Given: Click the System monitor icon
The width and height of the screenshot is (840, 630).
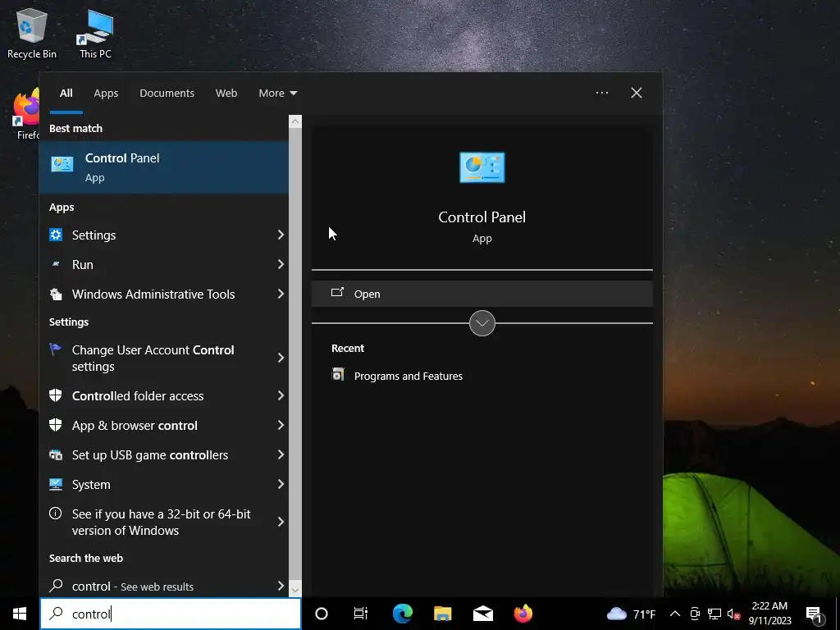Looking at the screenshot, I should [56, 484].
